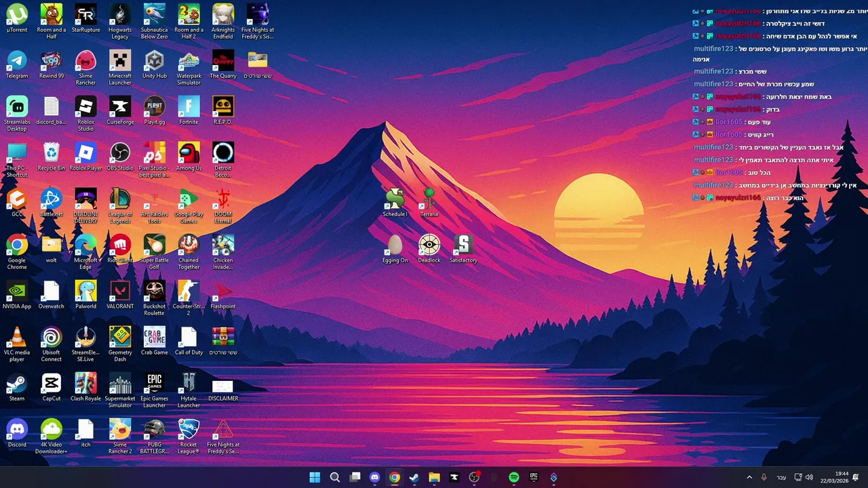Viewport: 868px width, 488px height.
Task: Launch Terraria from the desktop
Action: click(429, 203)
